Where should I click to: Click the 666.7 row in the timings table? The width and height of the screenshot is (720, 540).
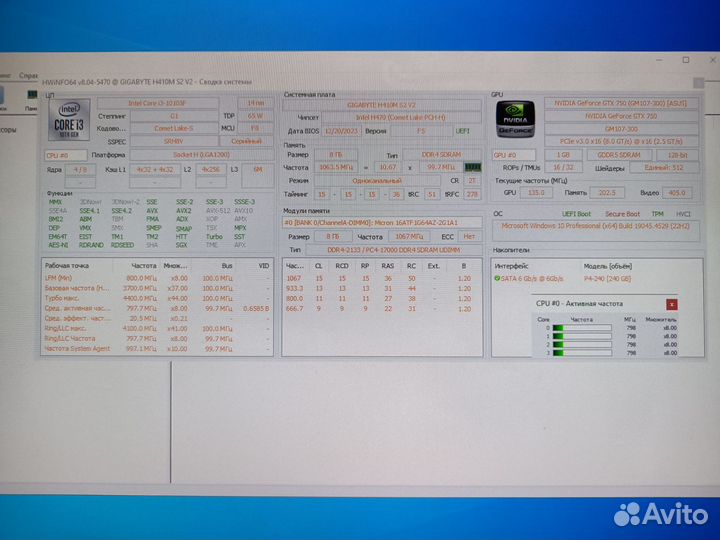tap(382, 309)
